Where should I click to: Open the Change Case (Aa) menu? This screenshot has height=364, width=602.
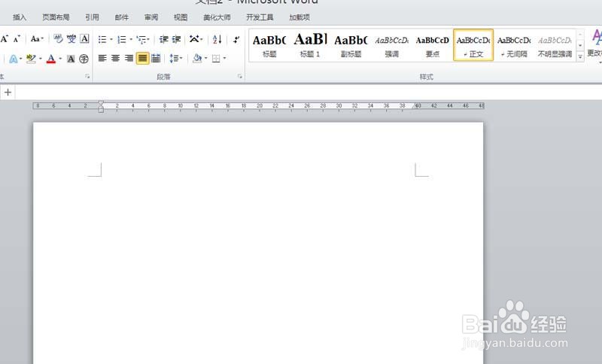[x=35, y=39]
